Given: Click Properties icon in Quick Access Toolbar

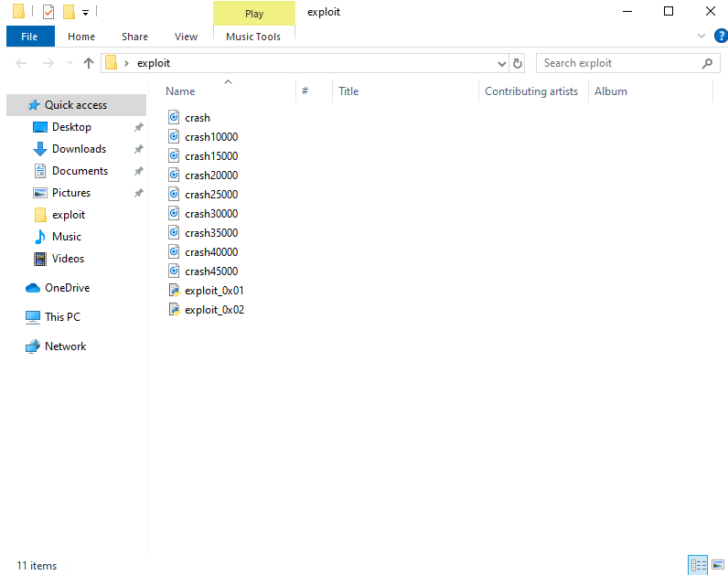Looking at the screenshot, I should point(48,12).
